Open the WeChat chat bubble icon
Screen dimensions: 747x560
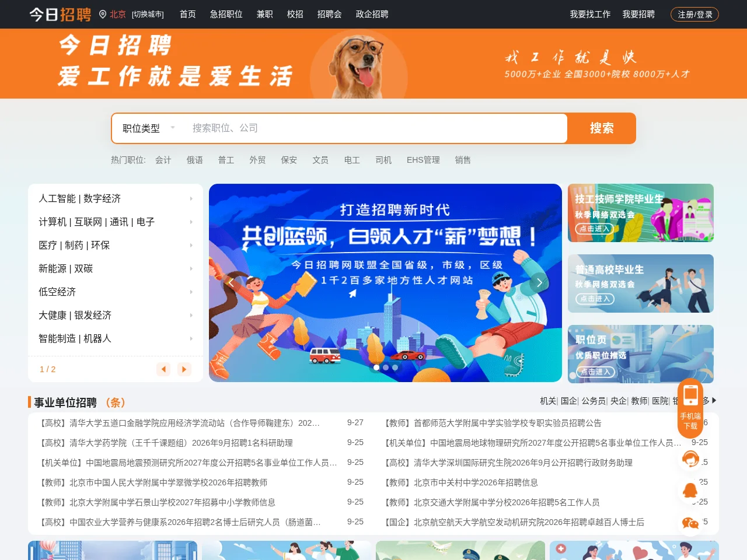(690, 523)
